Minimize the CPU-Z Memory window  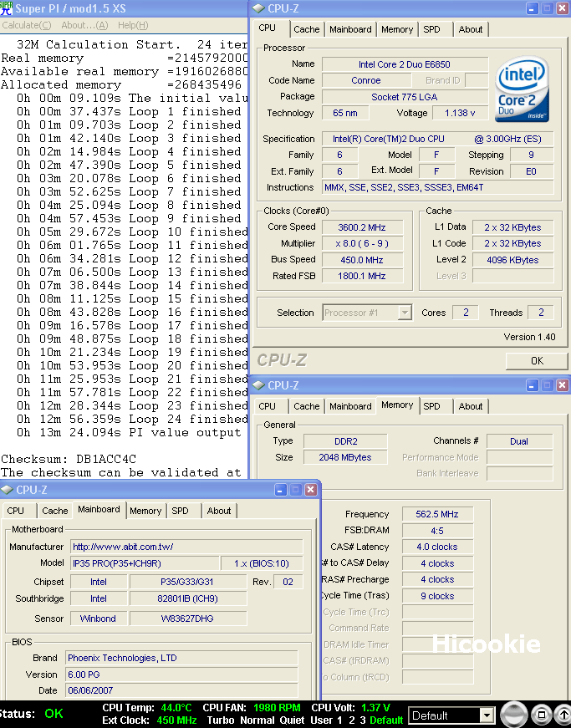pos(532,385)
